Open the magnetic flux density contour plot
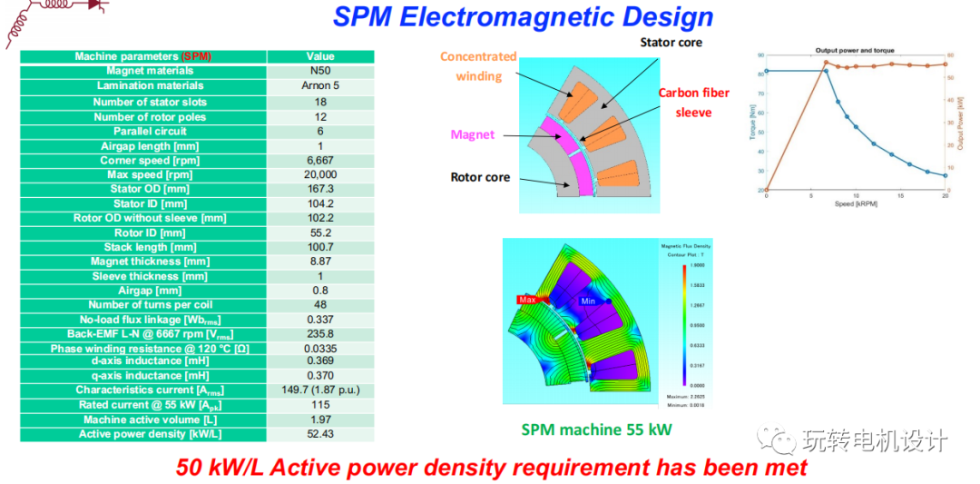This screenshot has height=484, width=980. click(607, 323)
